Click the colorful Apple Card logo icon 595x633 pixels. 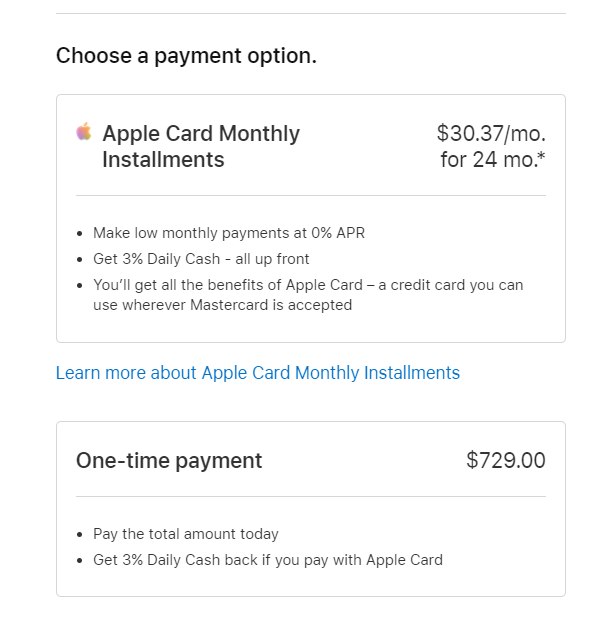pyautogui.click(x=84, y=132)
